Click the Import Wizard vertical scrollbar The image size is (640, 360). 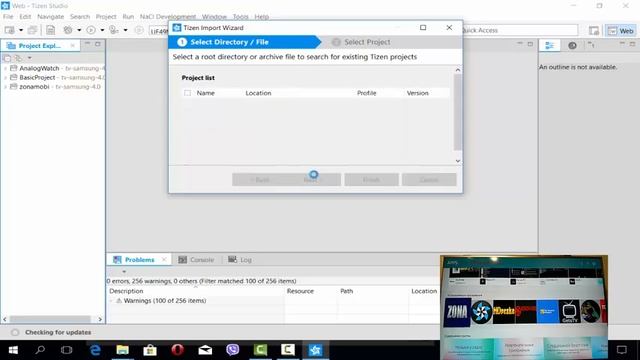coord(458,112)
